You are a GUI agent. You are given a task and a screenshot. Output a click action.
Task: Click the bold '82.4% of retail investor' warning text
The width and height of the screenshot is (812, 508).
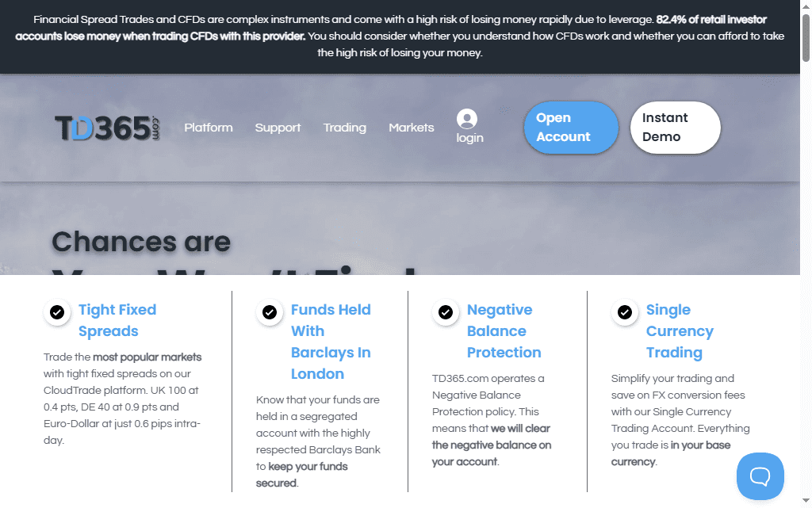(x=711, y=20)
